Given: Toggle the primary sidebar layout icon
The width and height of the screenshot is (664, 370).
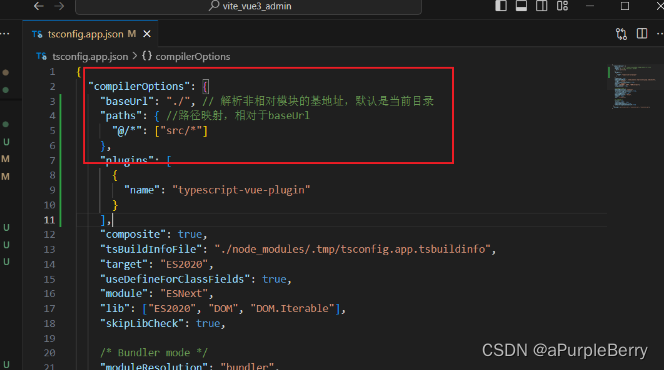Looking at the screenshot, I should [501, 6].
